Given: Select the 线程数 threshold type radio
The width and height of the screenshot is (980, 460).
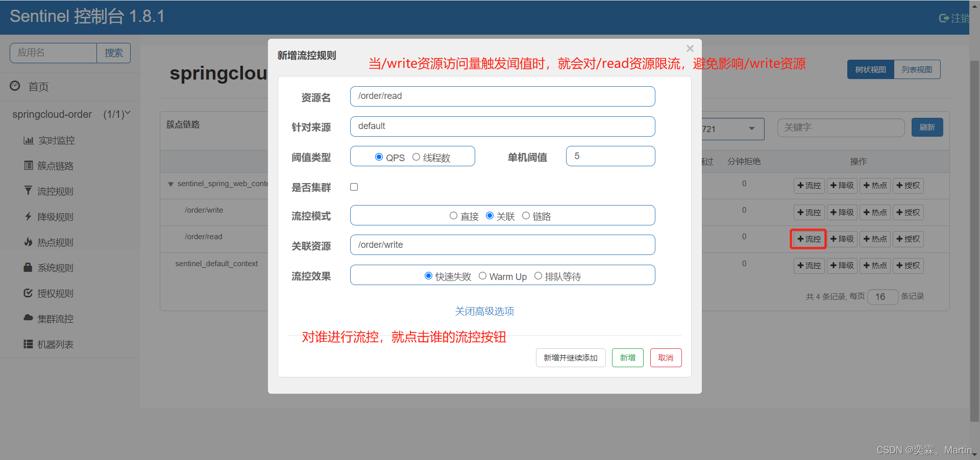Looking at the screenshot, I should [416, 157].
